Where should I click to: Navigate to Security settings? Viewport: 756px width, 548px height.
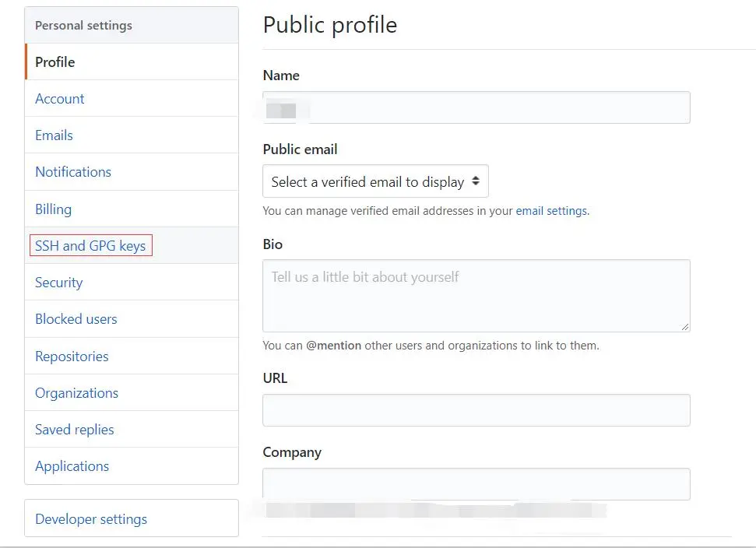(58, 283)
